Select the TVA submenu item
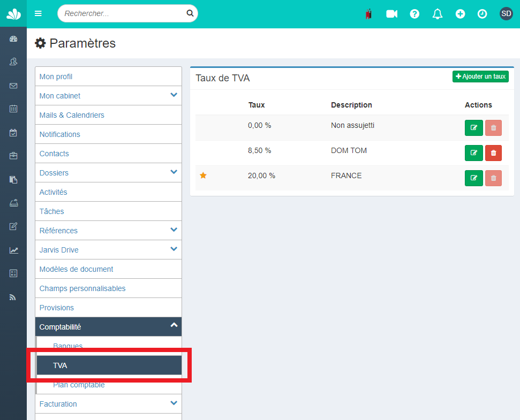Screen dimensions: 520x420 109,365
